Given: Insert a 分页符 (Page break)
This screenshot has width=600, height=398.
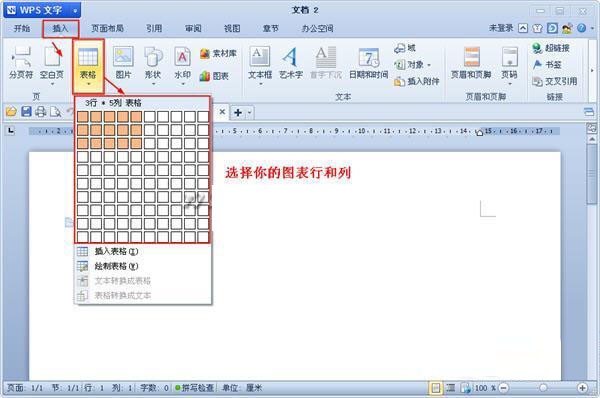Looking at the screenshot, I should (x=21, y=62).
